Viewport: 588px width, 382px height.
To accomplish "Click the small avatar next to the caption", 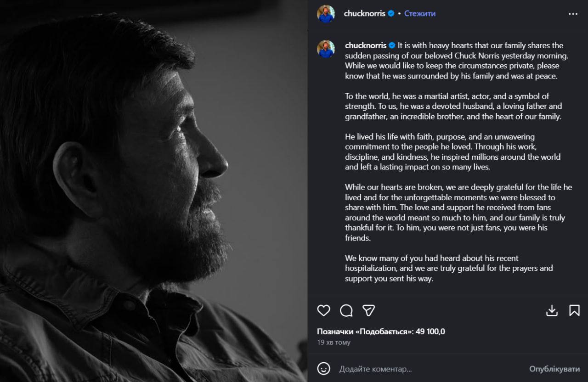I will coord(326,49).
